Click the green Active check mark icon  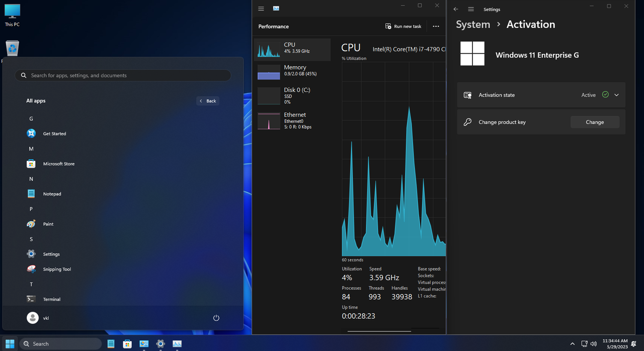point(605,95)
